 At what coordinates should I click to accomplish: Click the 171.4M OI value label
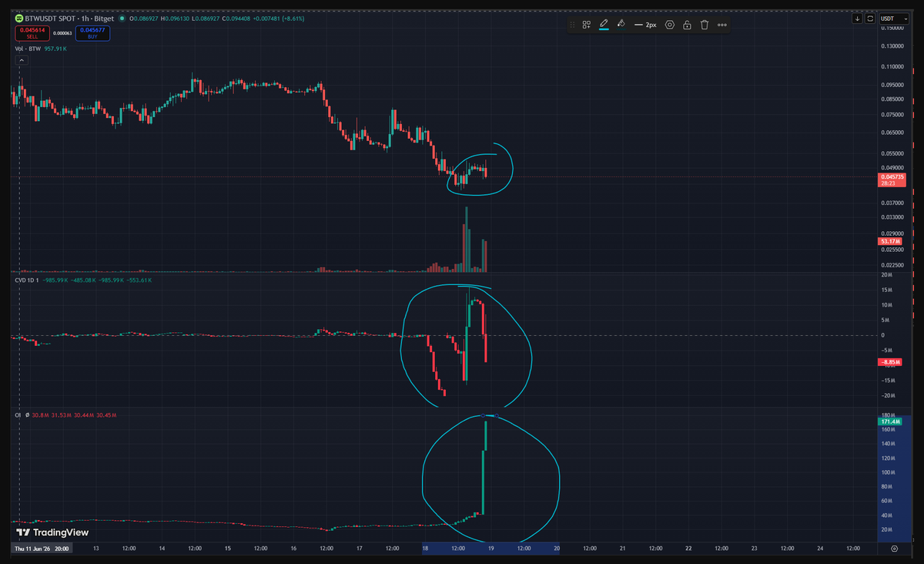[x=889, y=422]
